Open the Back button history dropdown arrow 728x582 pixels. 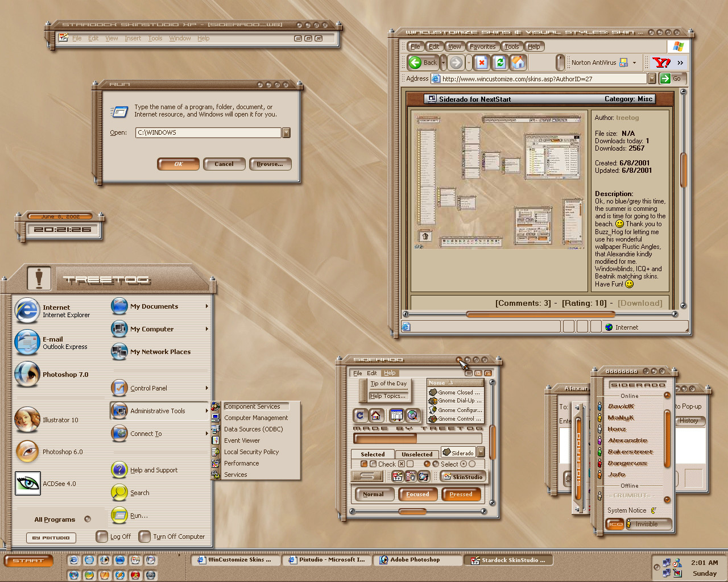point(444,63)
